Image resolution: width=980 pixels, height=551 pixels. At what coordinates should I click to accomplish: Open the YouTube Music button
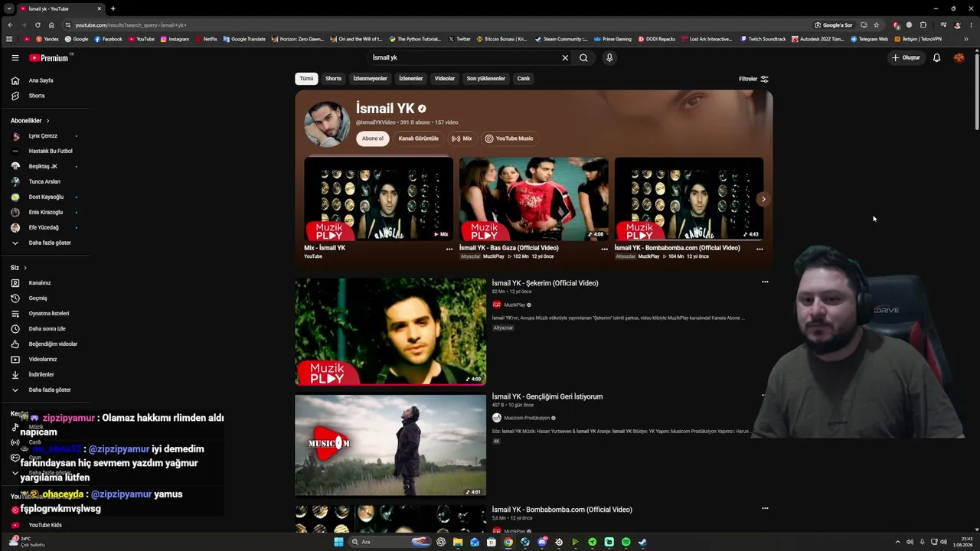509,139
